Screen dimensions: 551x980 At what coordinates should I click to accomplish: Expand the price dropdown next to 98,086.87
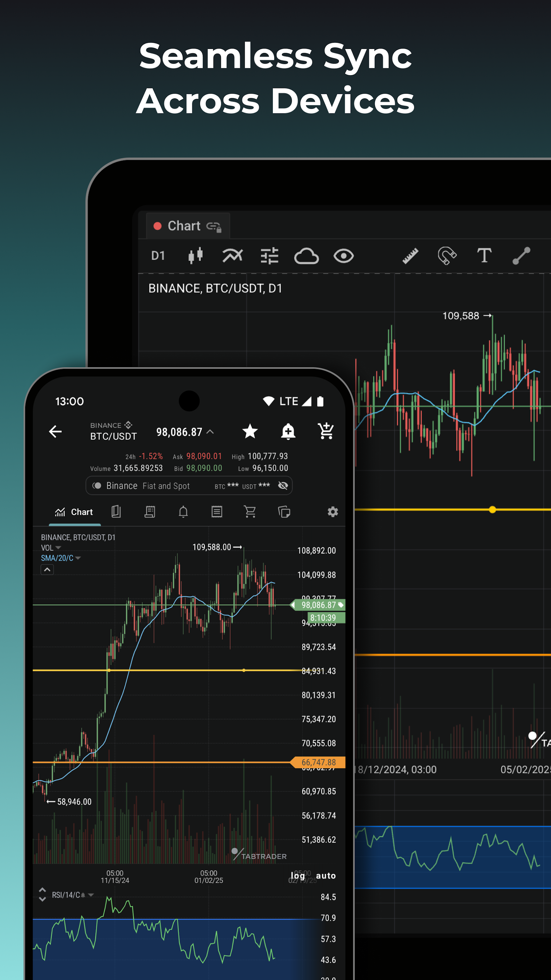(210, 432)
